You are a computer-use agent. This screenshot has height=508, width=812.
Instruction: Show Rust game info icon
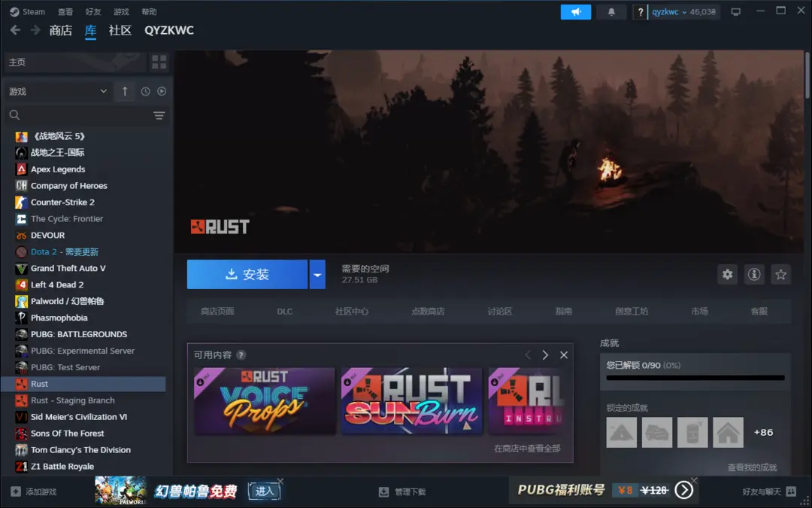[754, 274]
